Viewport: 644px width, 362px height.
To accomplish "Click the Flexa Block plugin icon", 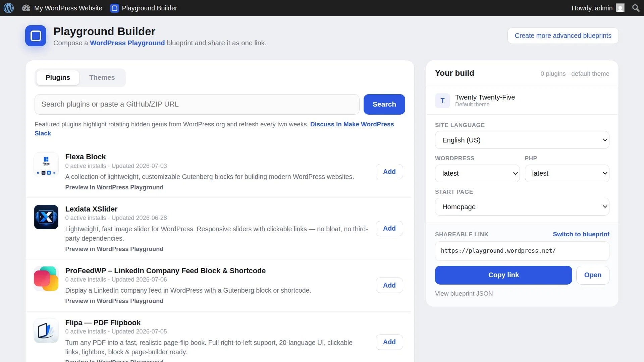I will [46, 165].
